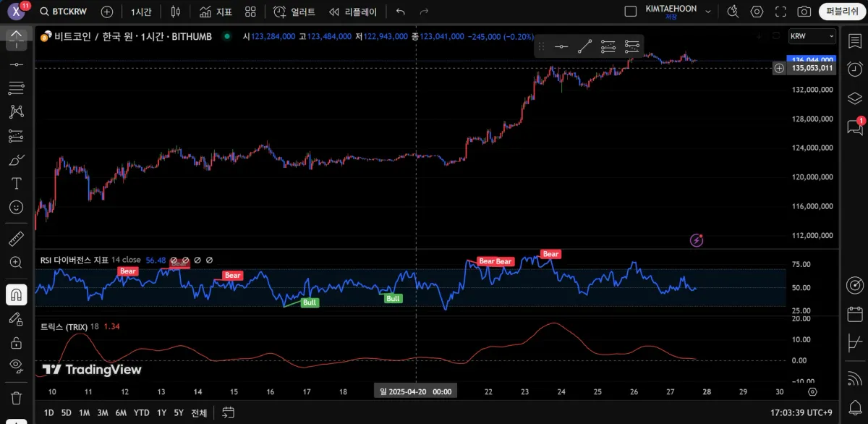This screenshot has width=868, height=424.
Task: Open the 지표 indicators panel
Action: pyautogui.click(x=216, y=12)
